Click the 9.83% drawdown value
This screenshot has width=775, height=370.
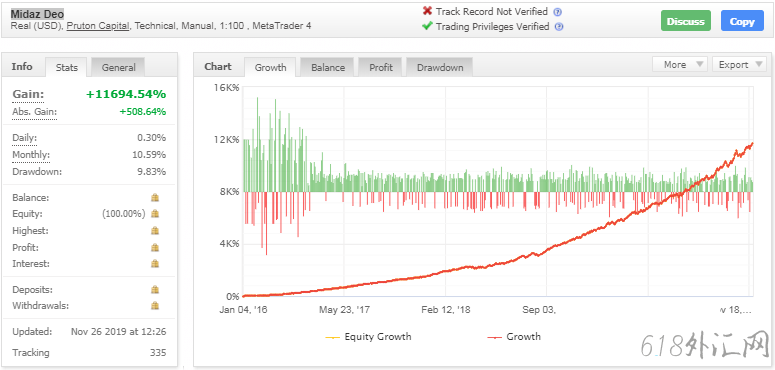(151, 172)
